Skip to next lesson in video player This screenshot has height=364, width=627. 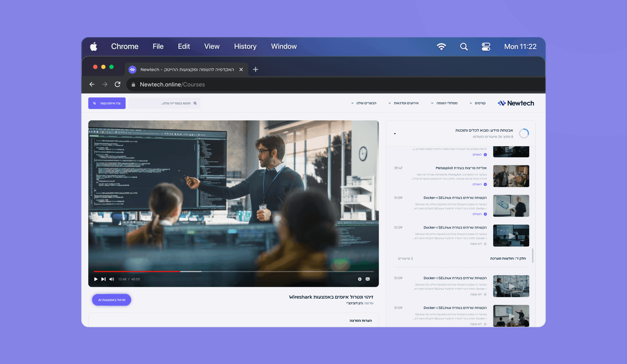point(103,279)
